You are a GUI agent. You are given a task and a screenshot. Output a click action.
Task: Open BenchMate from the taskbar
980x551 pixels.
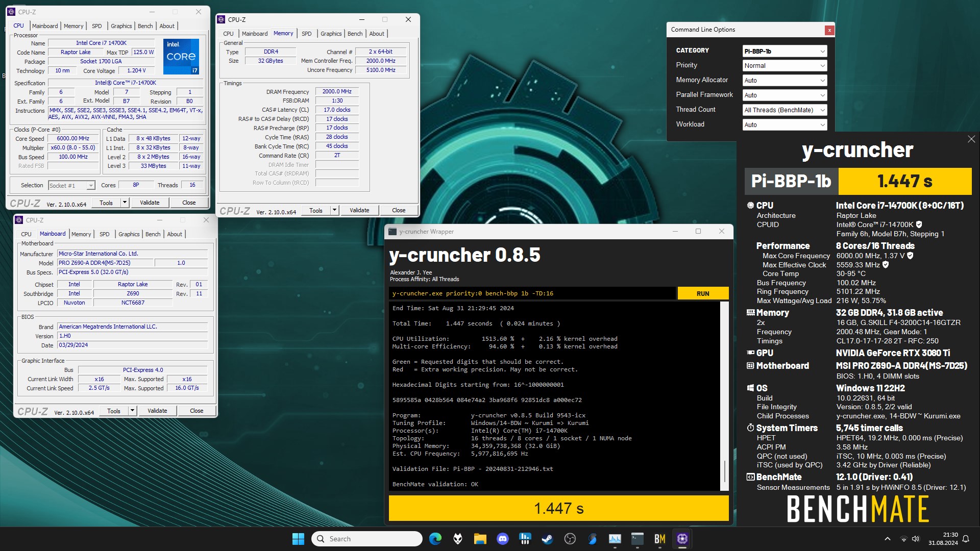(660, 539)
